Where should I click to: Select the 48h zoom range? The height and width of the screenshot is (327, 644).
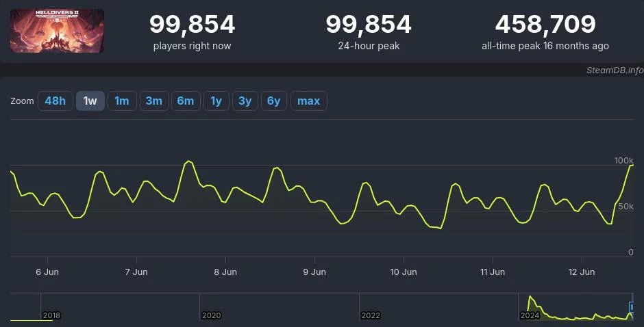[x=55, y=101]
